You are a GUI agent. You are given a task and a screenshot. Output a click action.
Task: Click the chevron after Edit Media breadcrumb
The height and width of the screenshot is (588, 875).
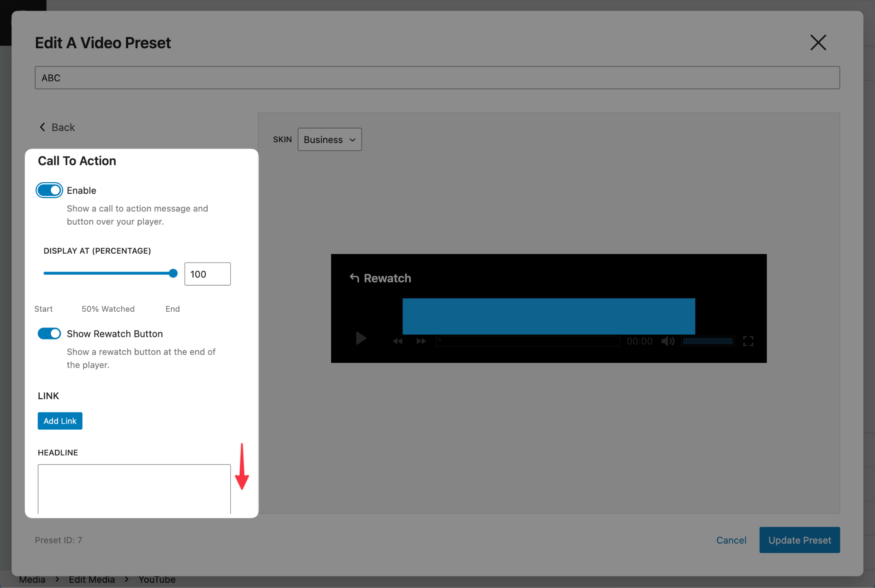[x=126, y=579]
